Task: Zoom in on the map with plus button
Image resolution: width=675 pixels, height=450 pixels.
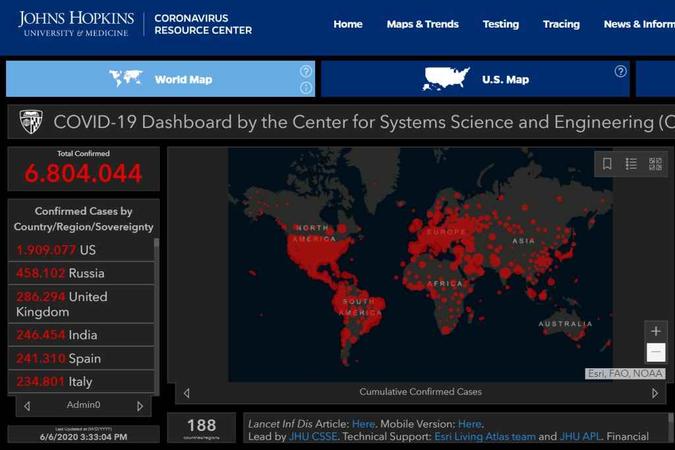Action: tap(656, 331)
